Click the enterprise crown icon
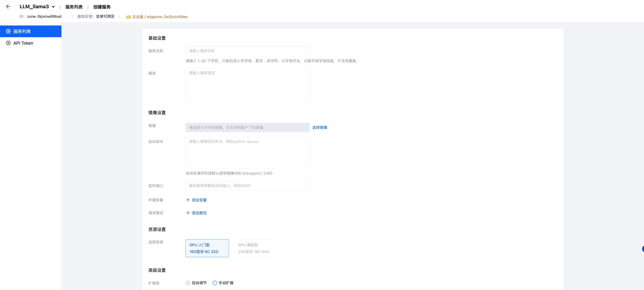 [x=128, y=17]
